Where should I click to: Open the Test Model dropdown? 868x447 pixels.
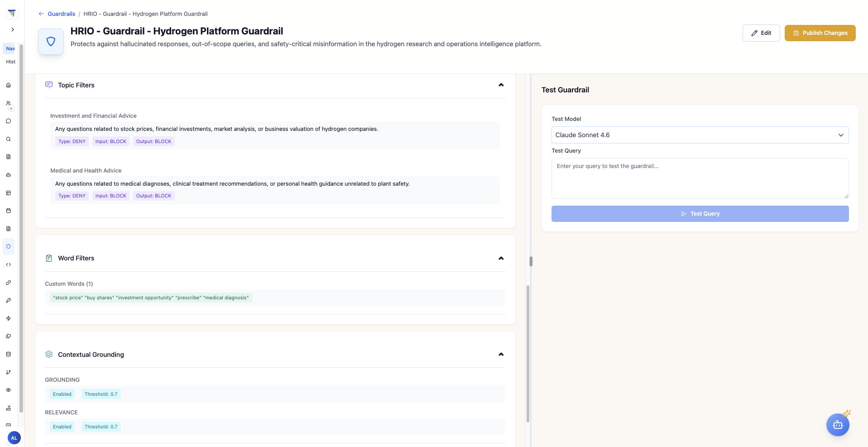(x=700, y=135)
